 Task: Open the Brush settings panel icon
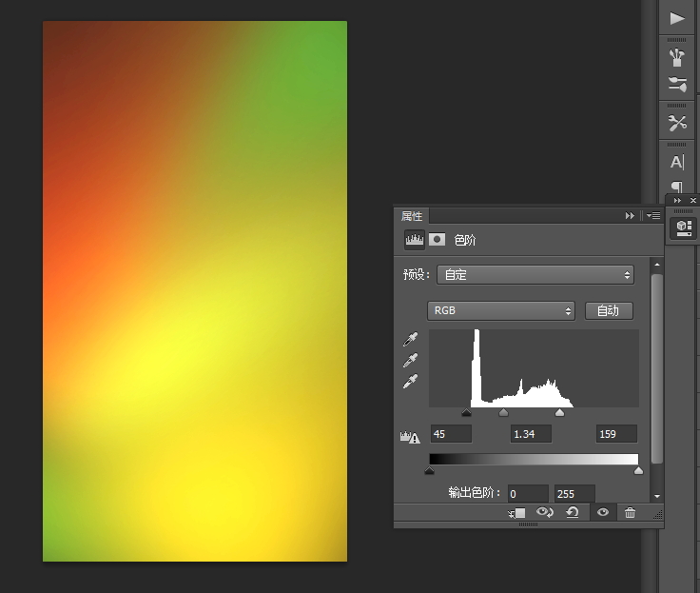point(677,84)
